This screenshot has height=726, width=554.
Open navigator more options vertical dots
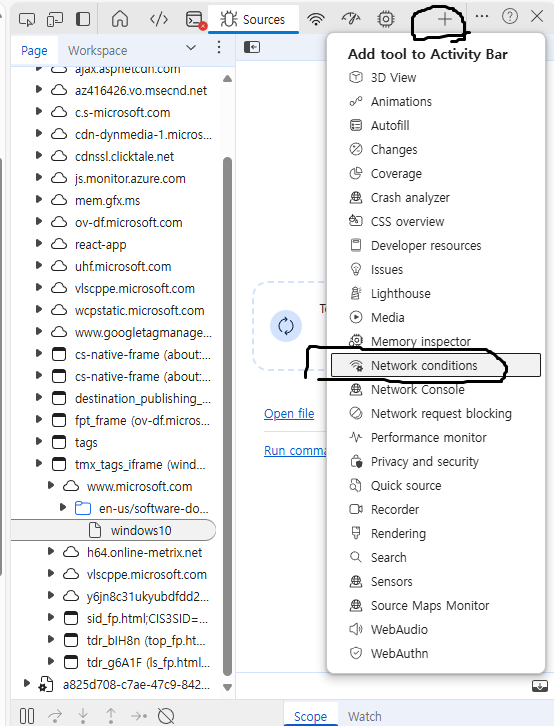coord(219,47)
